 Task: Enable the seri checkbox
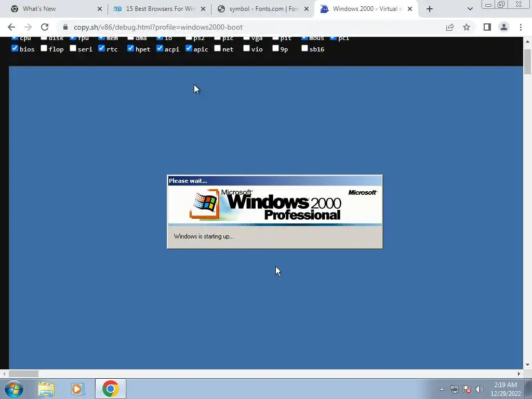coord(73,48)
